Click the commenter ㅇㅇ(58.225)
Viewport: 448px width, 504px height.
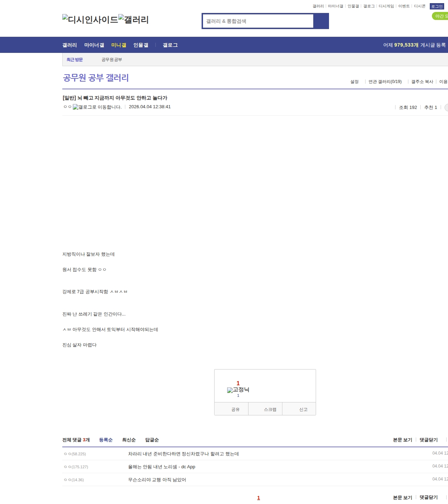pos(75,454)
